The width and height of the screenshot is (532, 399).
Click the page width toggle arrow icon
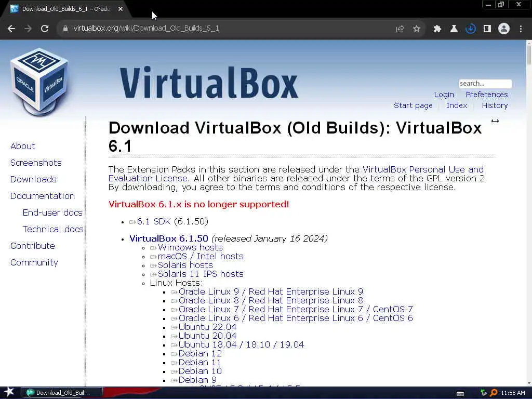tap(495, 121)
